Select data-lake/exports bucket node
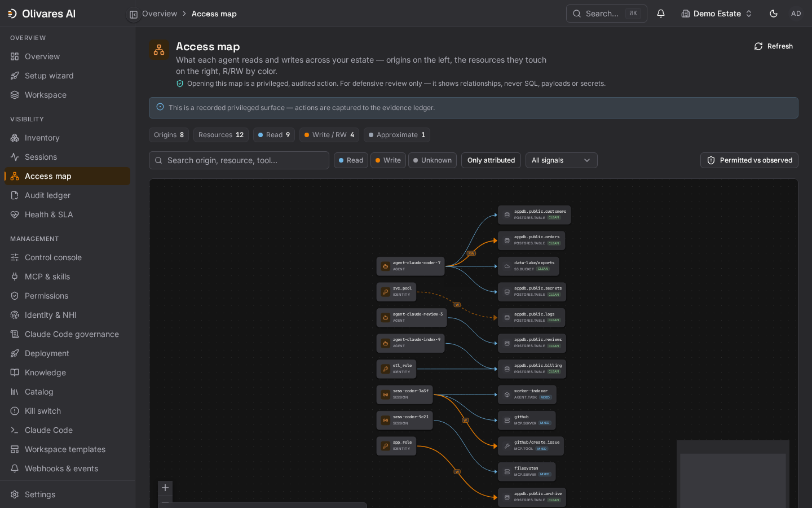 tap(528, 266)
